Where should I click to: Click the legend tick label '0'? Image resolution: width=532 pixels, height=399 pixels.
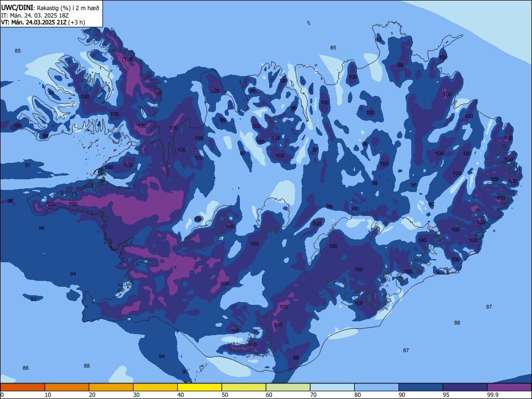(x=2, y=395)
